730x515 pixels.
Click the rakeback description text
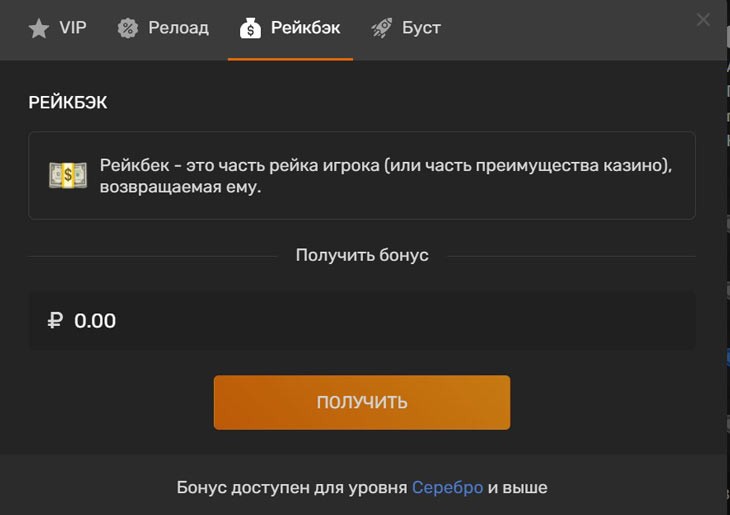click(x=385, y=176)
